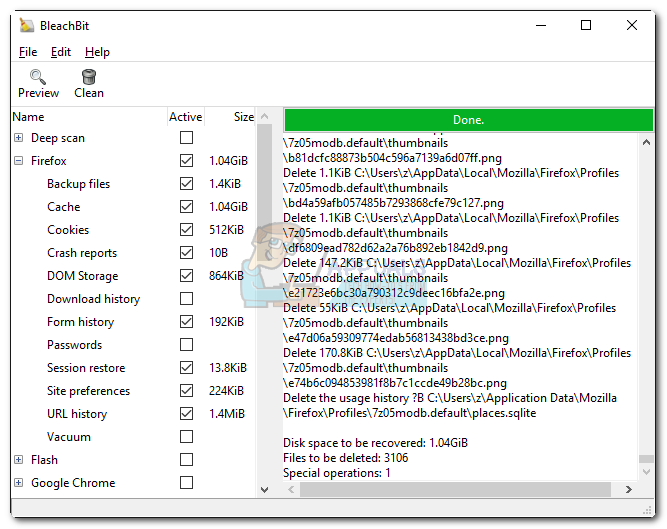
Task: Uncheck the URL history checkbox
Action: (186, 413)
